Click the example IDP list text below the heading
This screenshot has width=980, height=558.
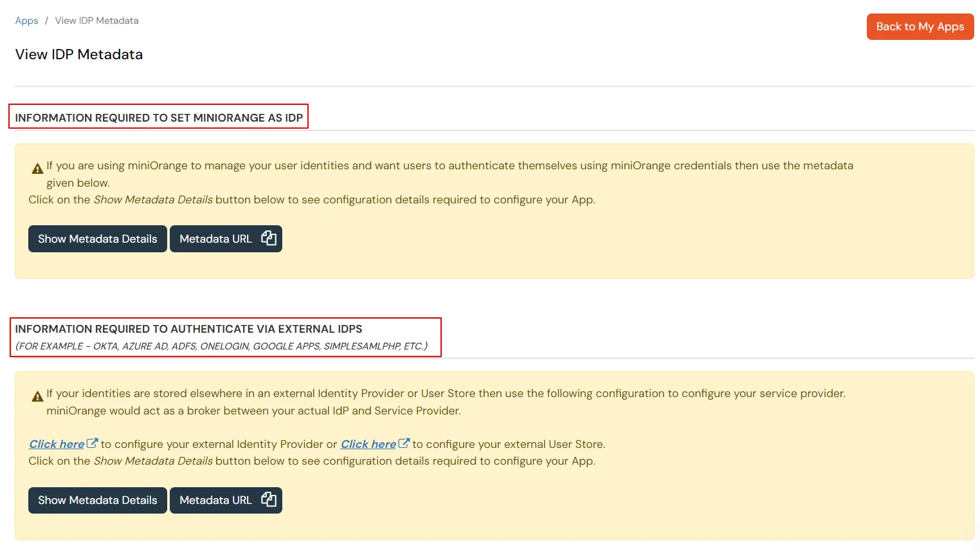pyautogui.click(x=221, y=346)
